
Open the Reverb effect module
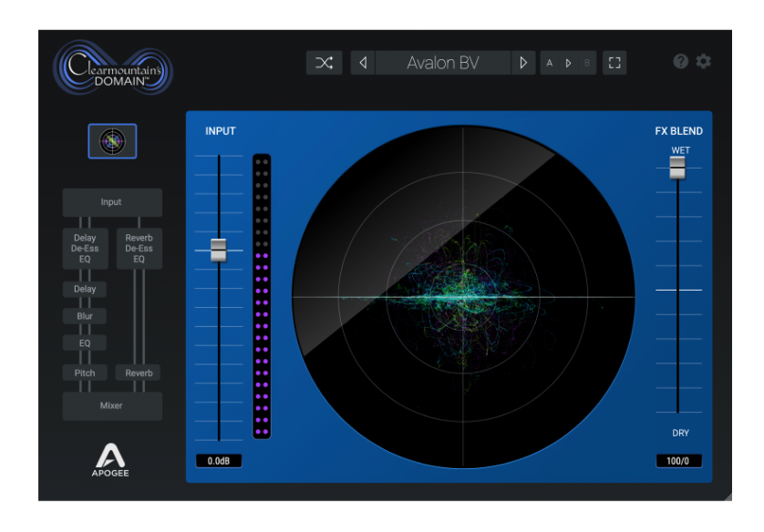pos(139,373)
